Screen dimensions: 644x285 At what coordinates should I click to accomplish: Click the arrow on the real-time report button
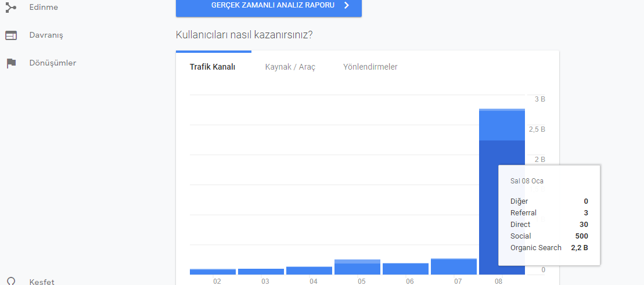click(x=346, y=5)
